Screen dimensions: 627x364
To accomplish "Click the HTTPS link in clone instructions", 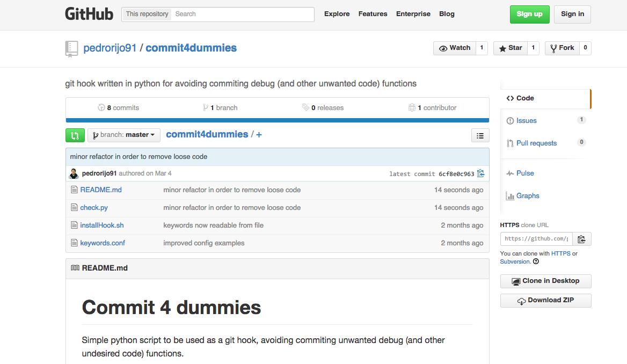I will pyautogui.click(x=560, y=253).
